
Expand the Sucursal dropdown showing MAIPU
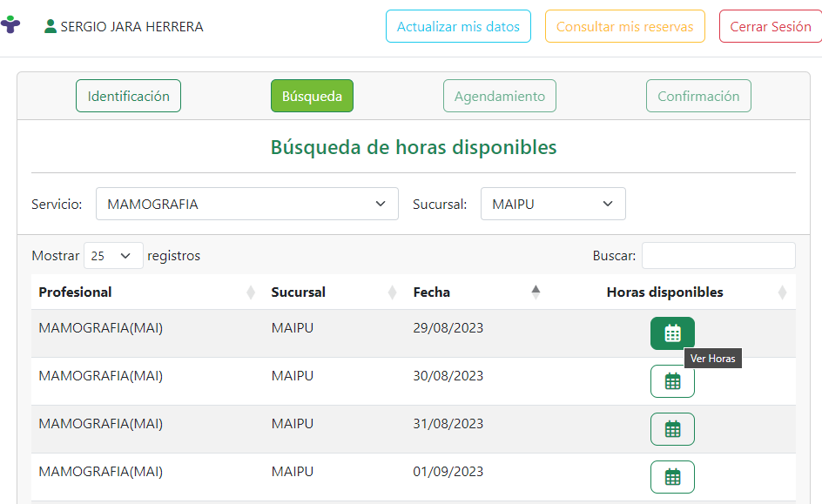click(x=553, y=204)
